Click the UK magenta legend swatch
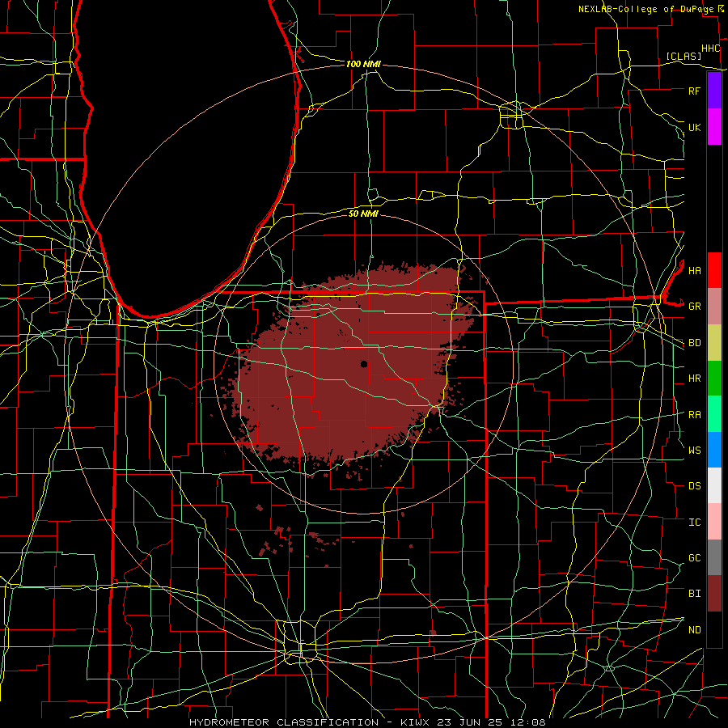This screenshot has height=728, width=728. pyautogui.click(x=714, y=127)
